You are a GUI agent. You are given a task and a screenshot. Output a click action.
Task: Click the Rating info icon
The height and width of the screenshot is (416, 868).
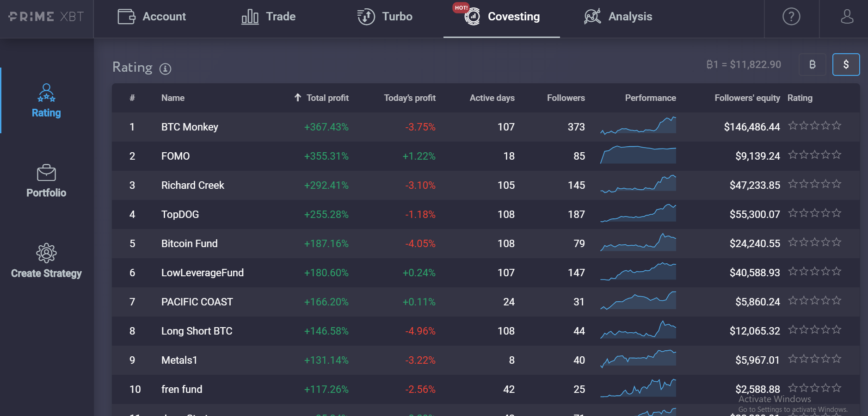165,69
